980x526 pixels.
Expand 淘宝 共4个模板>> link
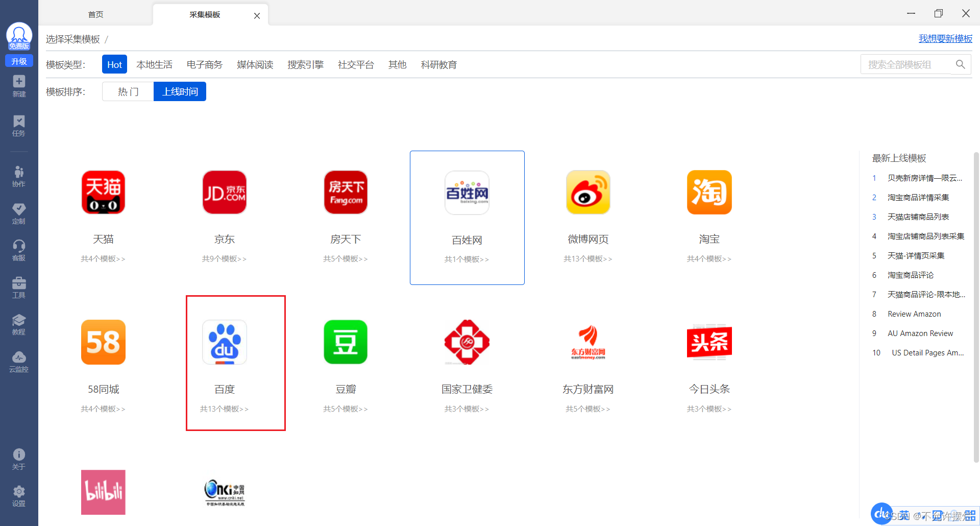709,259
